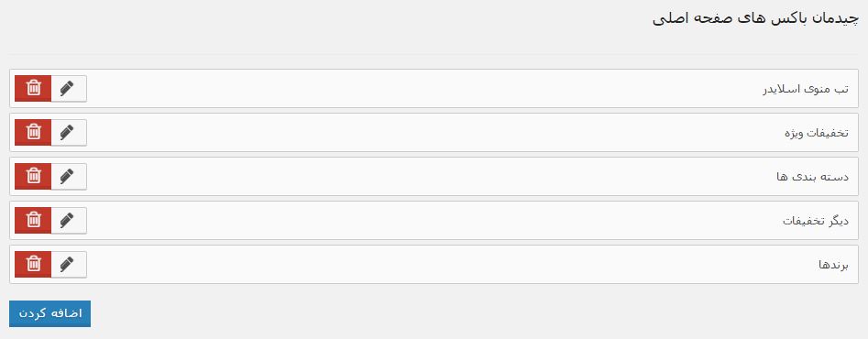Image resolution: width=868 pixels, height=339 pixels.
Task: Delete the دسته بندی ها box
Action: pos(33,177)
